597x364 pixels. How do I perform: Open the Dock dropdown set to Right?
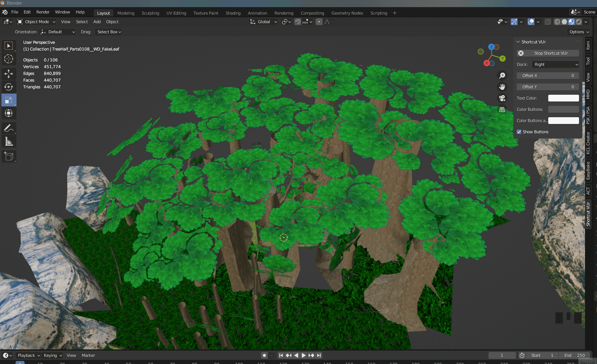(x=555, y=64)
